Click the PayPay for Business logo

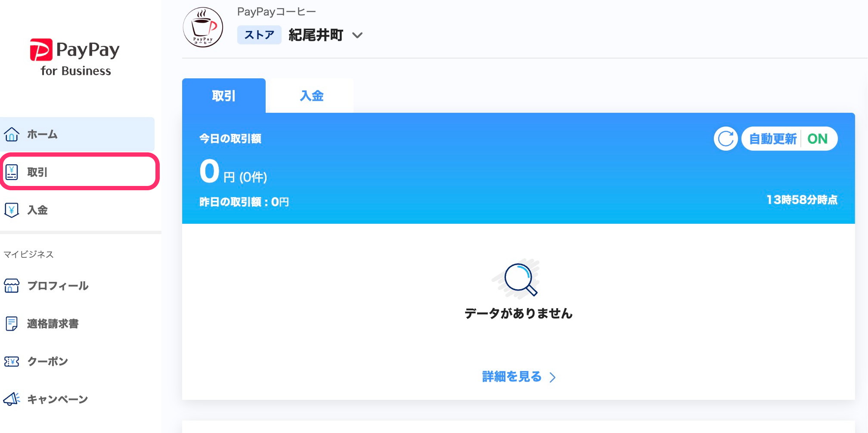pos(75,58)
